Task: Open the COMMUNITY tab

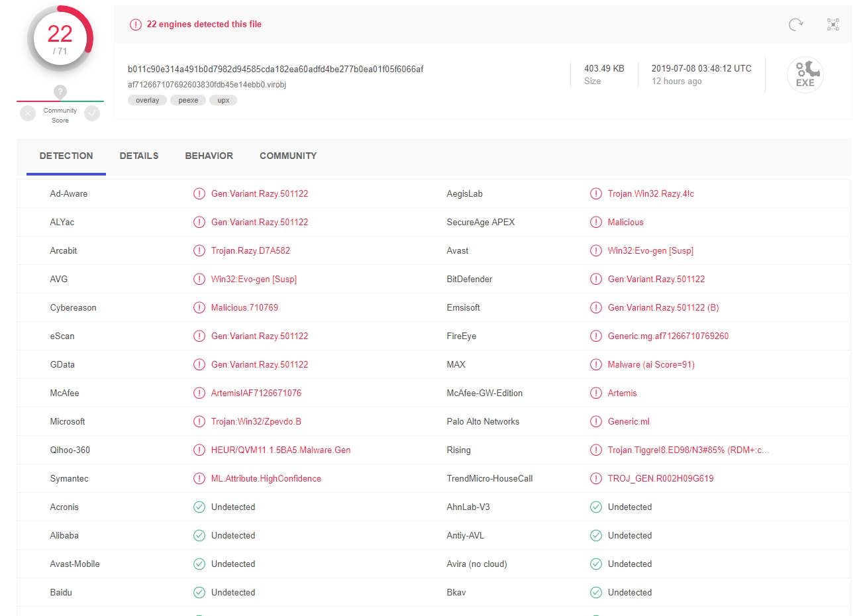Action: pos(288,156)
